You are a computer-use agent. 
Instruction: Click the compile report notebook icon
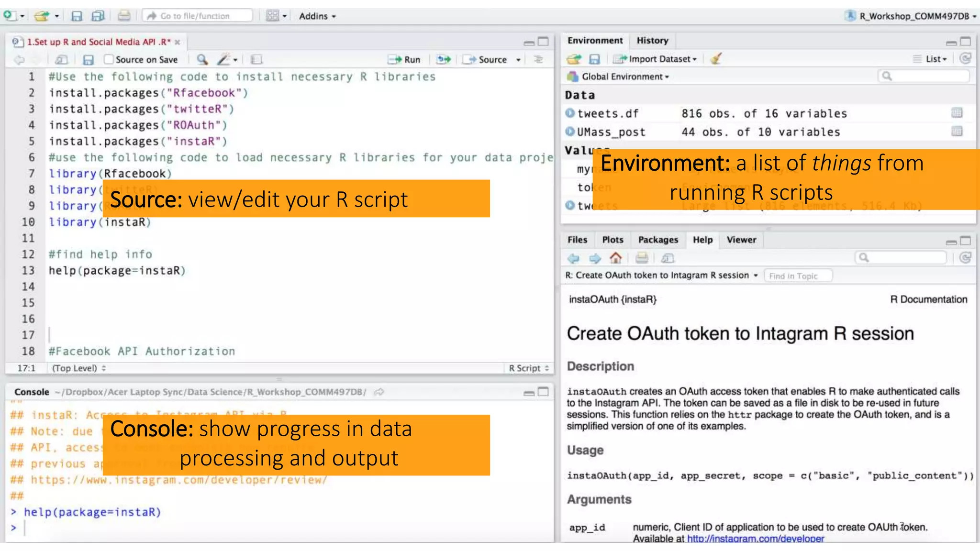tap(256, 59)
